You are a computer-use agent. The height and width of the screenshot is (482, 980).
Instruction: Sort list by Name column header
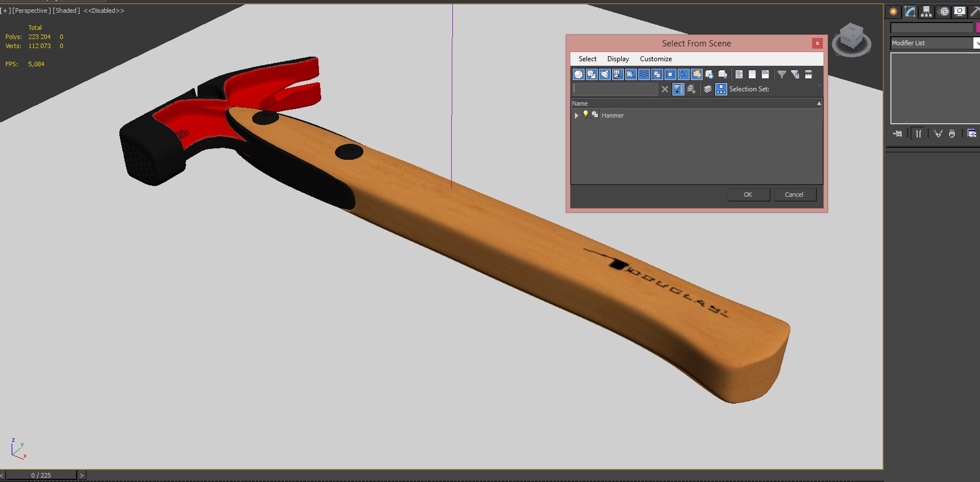696,104
